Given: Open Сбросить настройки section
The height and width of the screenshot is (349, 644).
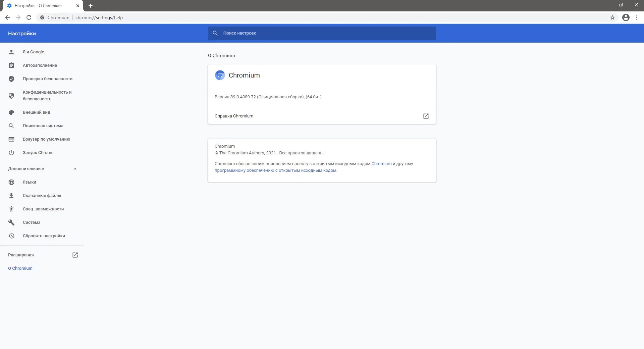Looking at the screenshot, I should point(44,236).
